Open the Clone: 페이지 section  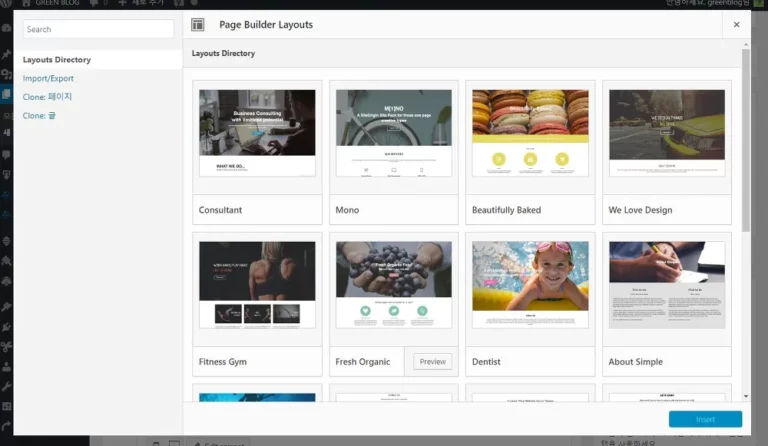(47, 97)
